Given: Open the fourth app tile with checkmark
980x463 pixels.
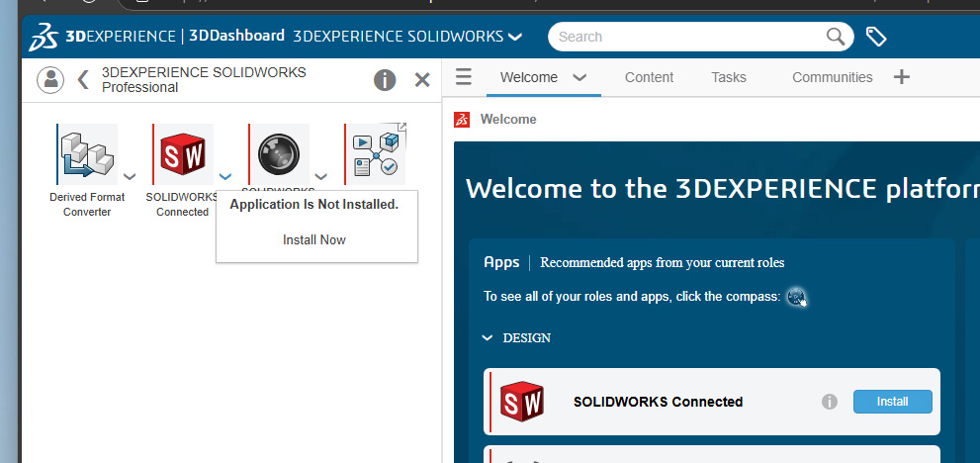Looking at the screenshot, I should [375, 154].
